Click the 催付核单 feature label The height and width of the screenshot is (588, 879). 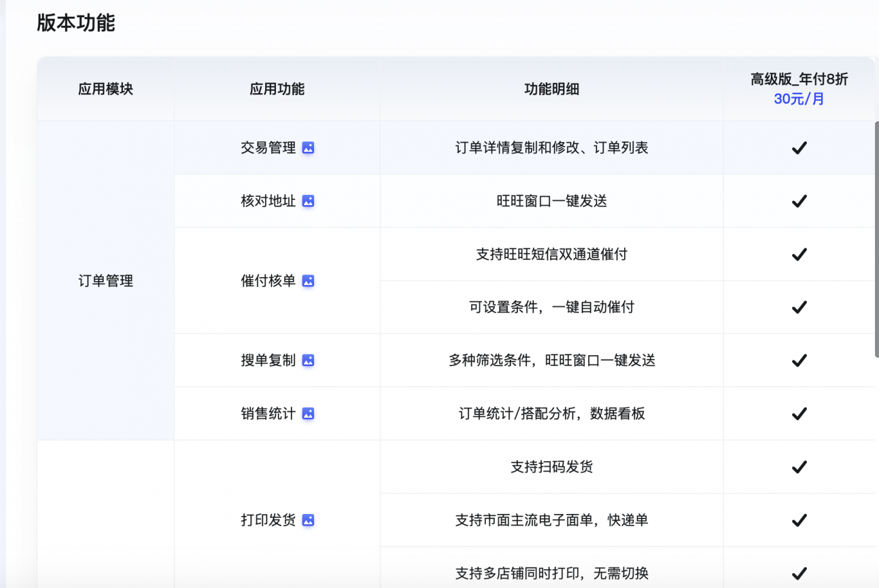(x=268, y=281)
